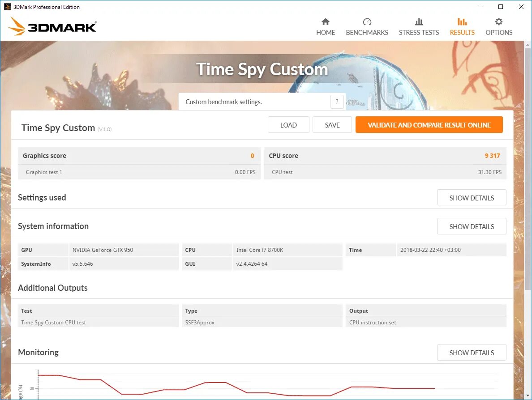Click the 3DMark logo
The width and height of the screenshot is (532, 400).
coord(52,26)
